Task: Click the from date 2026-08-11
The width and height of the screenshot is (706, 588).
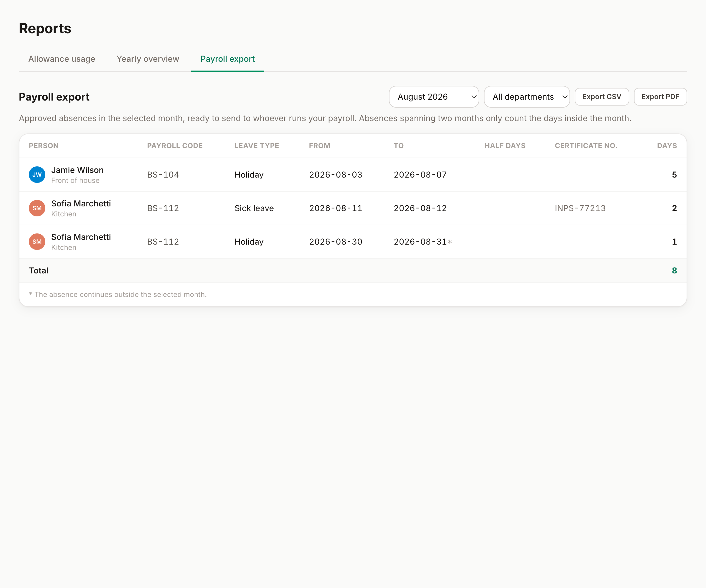Action: tap(336, 208)
